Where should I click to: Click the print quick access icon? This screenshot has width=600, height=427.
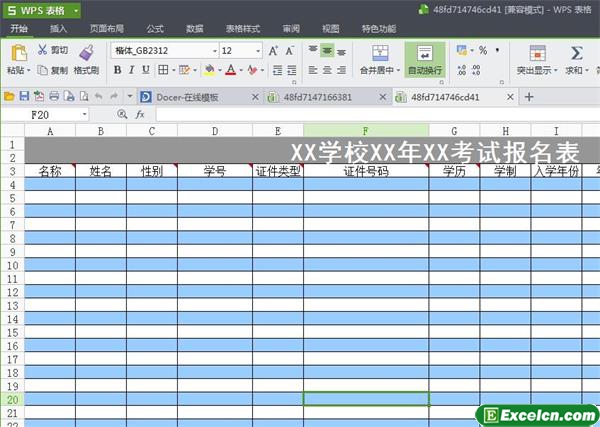click(54, 96)
